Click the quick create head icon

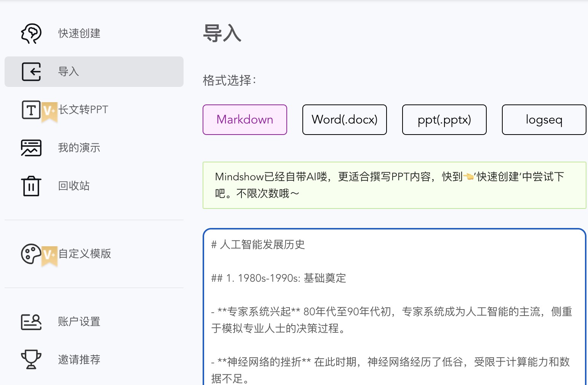(x=31, y=34)
